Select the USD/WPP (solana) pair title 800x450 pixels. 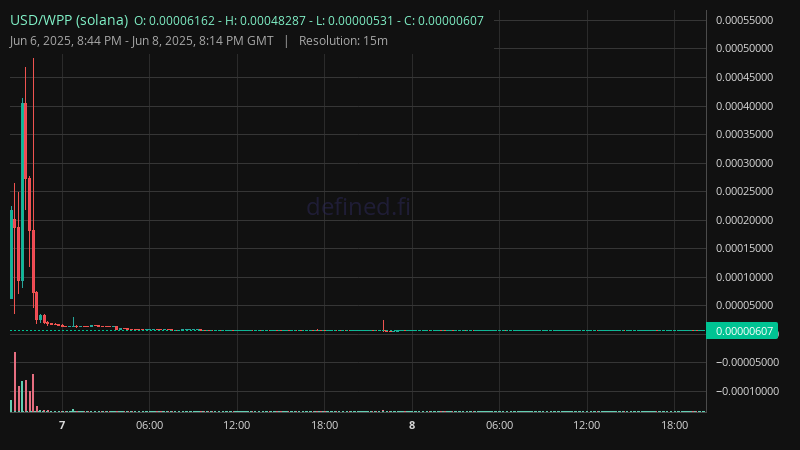(69, 20)
